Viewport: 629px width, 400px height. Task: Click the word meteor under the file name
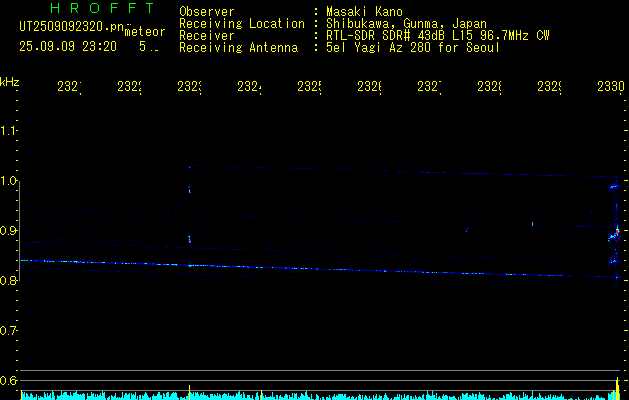click(145, 32)
